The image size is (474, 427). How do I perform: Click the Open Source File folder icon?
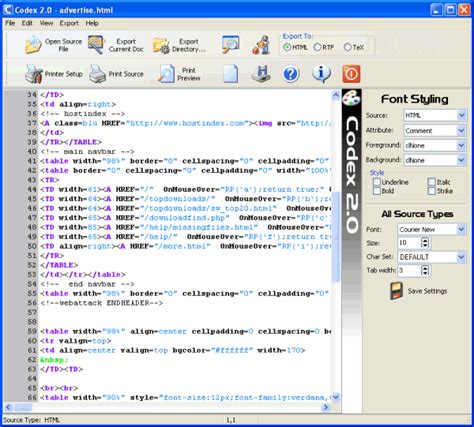click(x=34, y=45)
